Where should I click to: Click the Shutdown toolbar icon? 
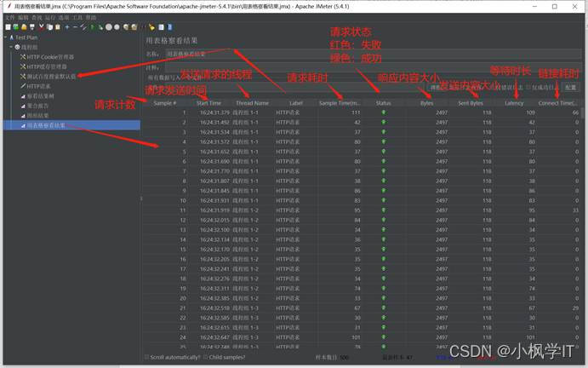click(x=117, y=27)
